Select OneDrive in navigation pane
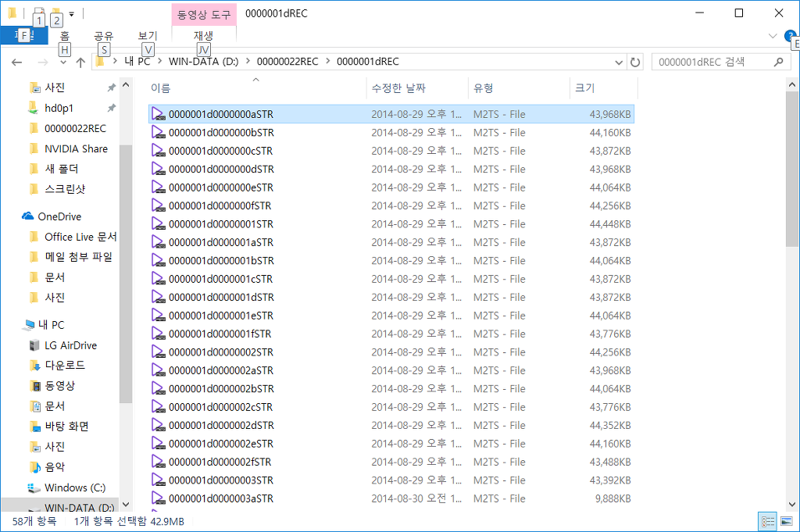 coord(59,216)
